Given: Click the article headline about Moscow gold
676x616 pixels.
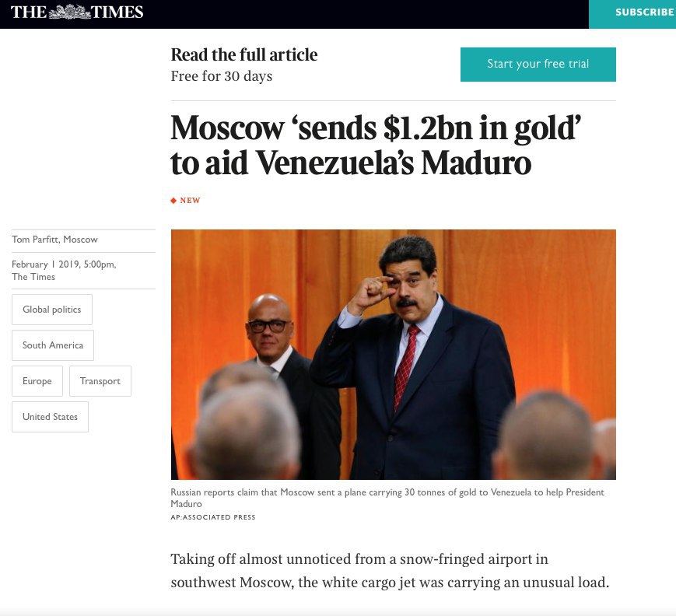Looking at the screenshot, I should tap(376, 145).
